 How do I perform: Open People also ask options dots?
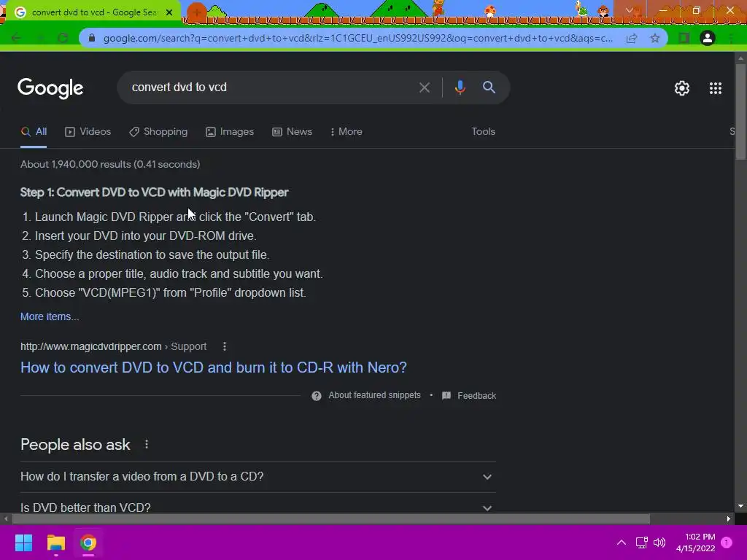point(146,444)
